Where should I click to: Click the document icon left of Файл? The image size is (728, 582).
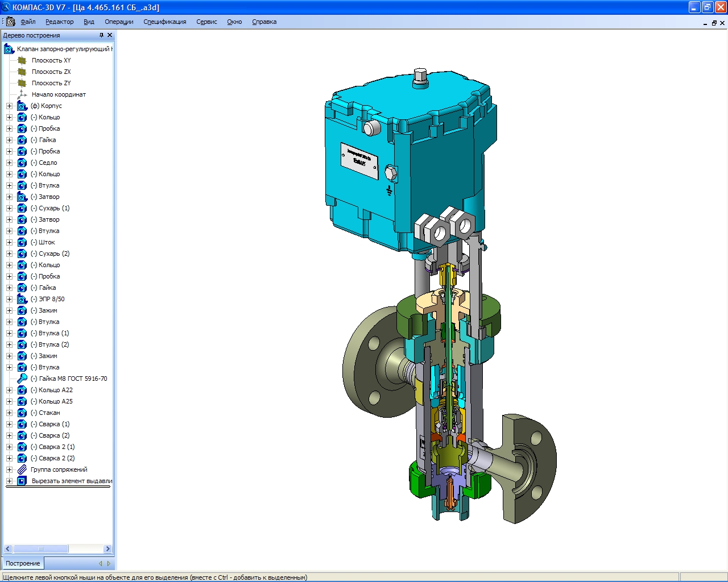point(10,22)
